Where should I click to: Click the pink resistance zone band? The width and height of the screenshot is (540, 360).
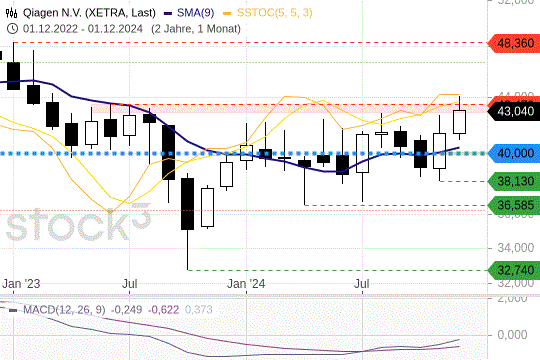[x=289, y=109]
